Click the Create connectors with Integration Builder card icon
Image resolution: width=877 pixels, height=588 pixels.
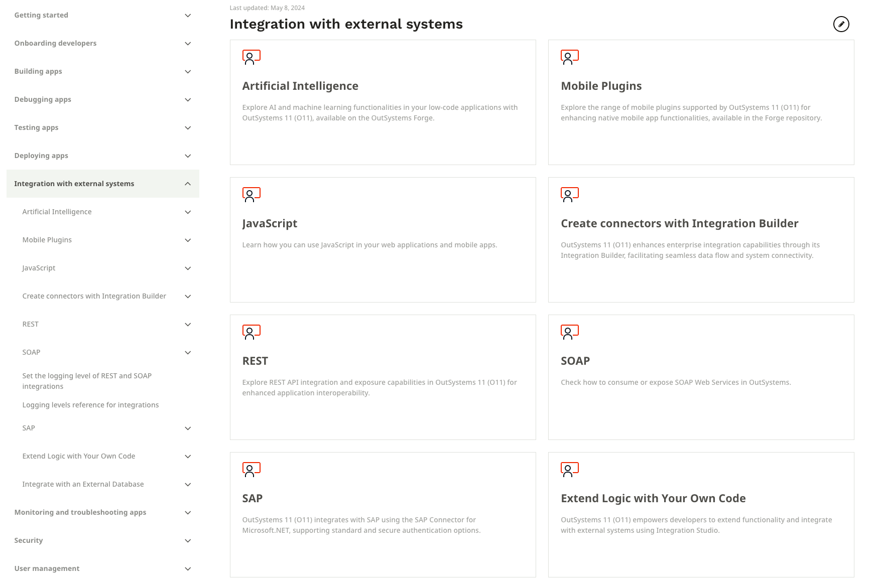(x=569, y=195)
